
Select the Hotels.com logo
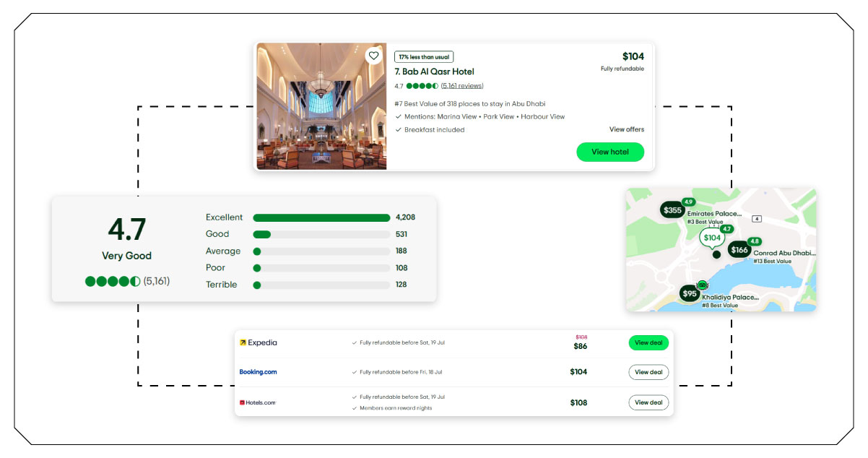(x=259, y=402)
